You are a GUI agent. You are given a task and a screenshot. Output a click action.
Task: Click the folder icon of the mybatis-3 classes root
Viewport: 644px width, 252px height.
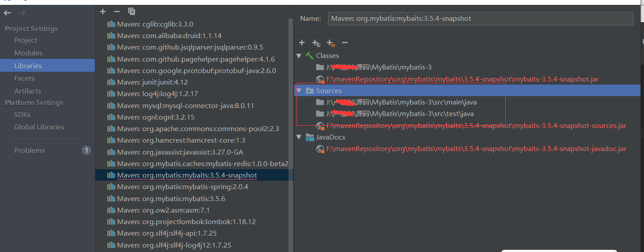pyautogui.click(x=320, y=67)
